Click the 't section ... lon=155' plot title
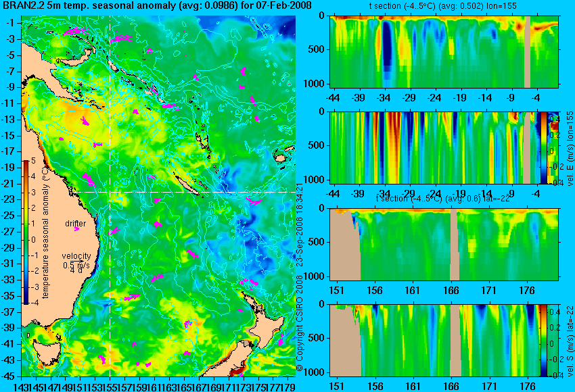The height and width of the screenshot is (392, 575). [443, 5]
